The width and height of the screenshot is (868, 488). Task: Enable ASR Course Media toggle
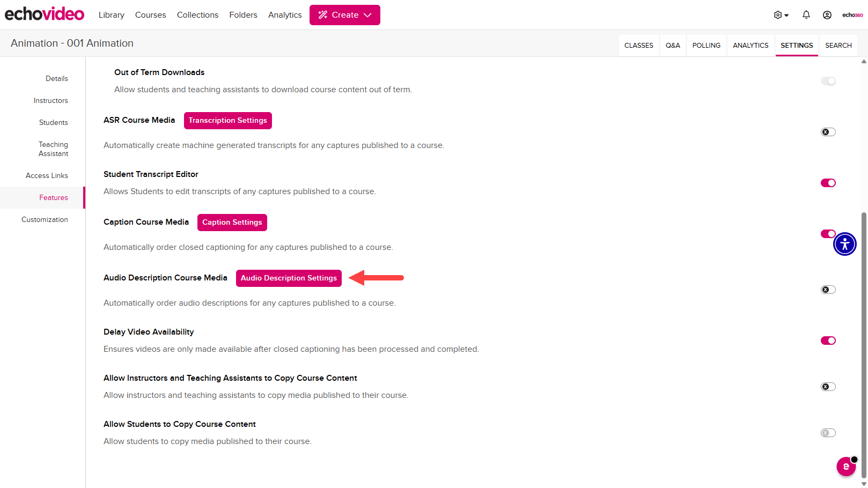tap(828, 132)
